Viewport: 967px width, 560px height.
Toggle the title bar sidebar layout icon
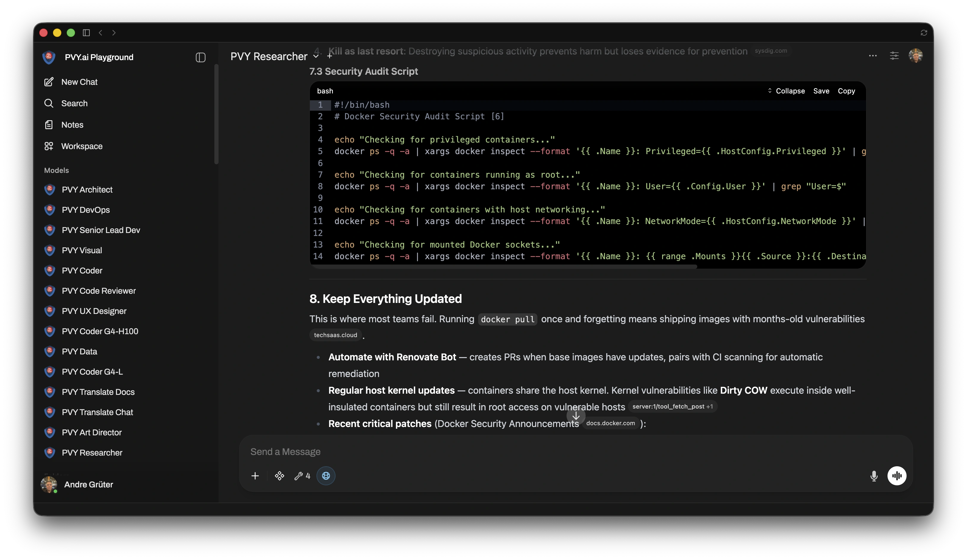(x=86, y=33)
